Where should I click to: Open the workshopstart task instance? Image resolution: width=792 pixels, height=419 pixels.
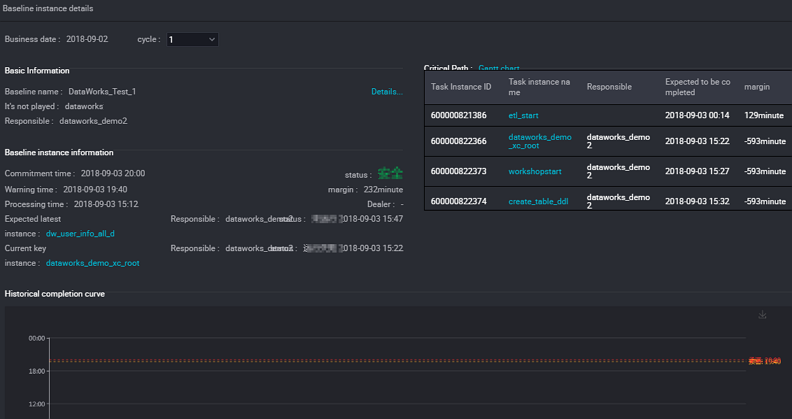(537, 171)
